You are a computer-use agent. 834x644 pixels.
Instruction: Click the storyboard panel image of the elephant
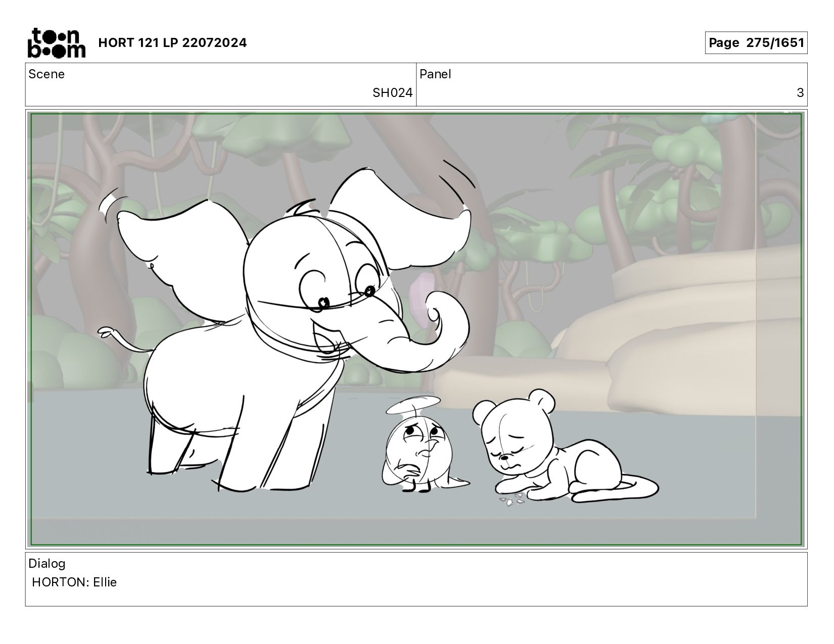point(416,329)
